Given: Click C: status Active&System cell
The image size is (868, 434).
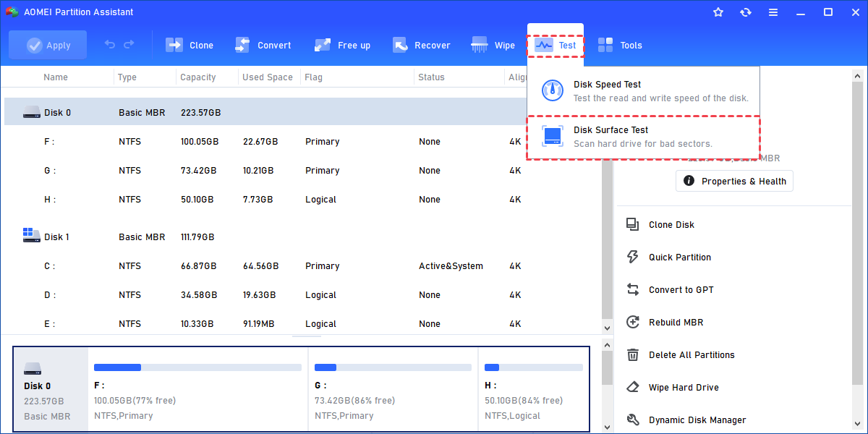Looking at the screenshot, I should 451,266.
